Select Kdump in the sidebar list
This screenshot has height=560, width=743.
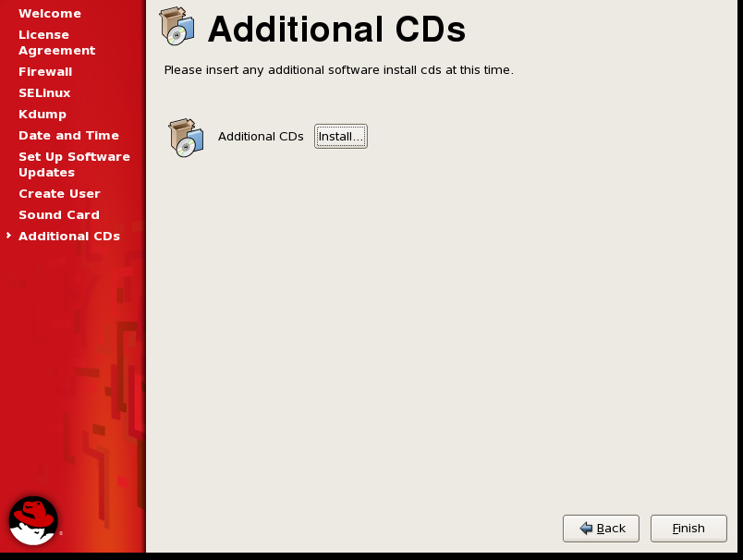tap(43, 115)
